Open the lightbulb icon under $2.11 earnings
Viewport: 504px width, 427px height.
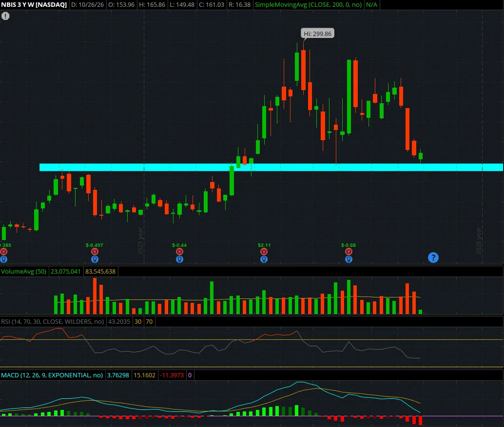[x=264, y=259]
